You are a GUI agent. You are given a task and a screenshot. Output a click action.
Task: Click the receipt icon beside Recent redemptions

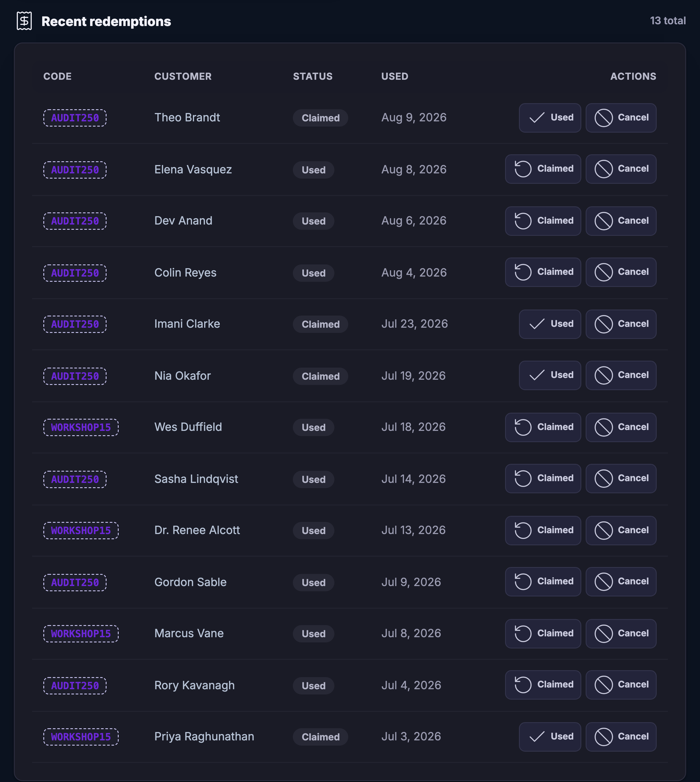[24, 21]
